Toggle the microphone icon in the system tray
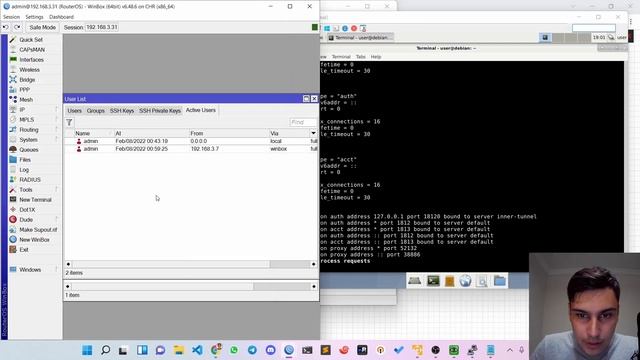The height and width of the screenshot is (360, 640). (522, 350)
